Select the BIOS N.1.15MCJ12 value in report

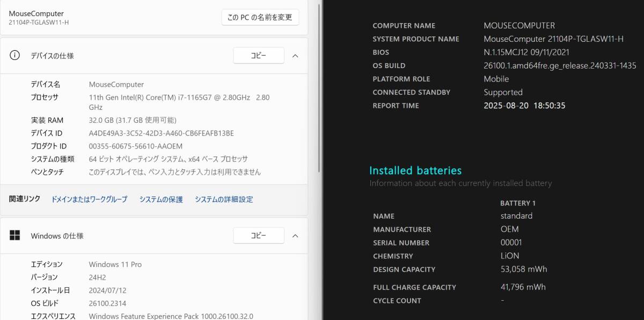(x=526, y=52)
